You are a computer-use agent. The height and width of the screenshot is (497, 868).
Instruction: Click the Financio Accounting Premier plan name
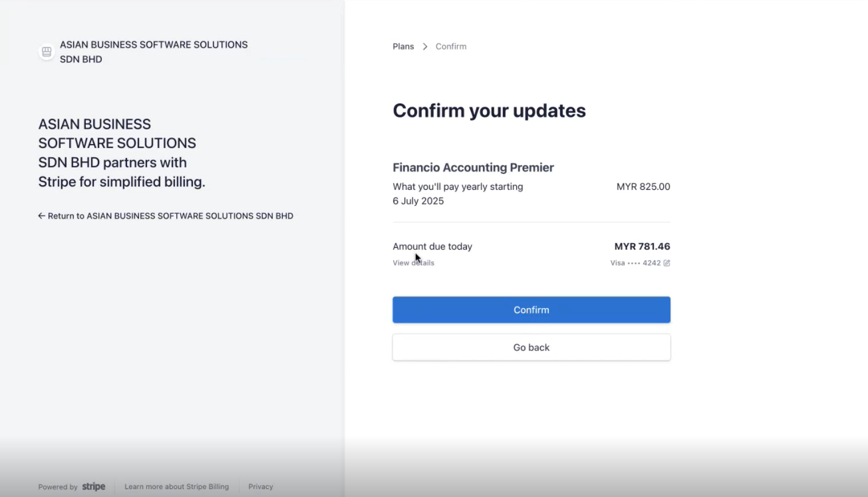click(x=473, y=168)
